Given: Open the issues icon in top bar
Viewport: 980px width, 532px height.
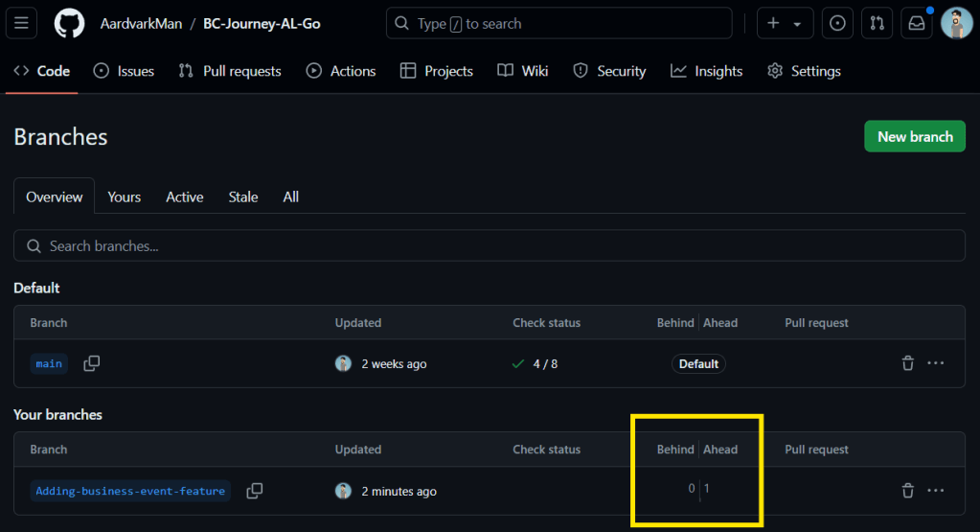Looking at the screenshot, I should pyautogui.click(x=837, y=23).
